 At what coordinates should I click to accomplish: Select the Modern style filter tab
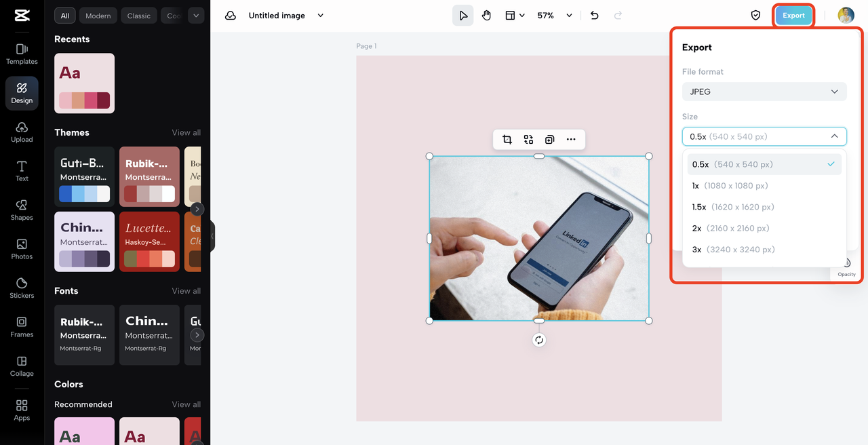coord(98,16)
